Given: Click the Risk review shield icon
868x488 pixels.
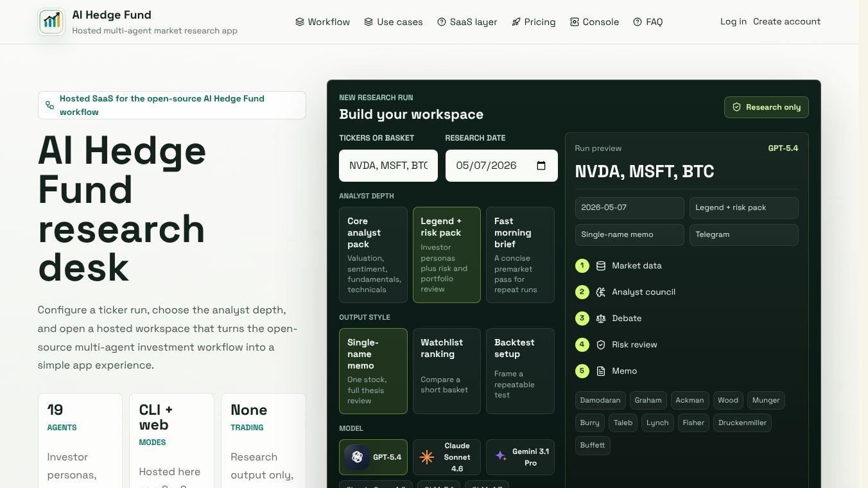Looking at the screenshot, I should (601, 345).
